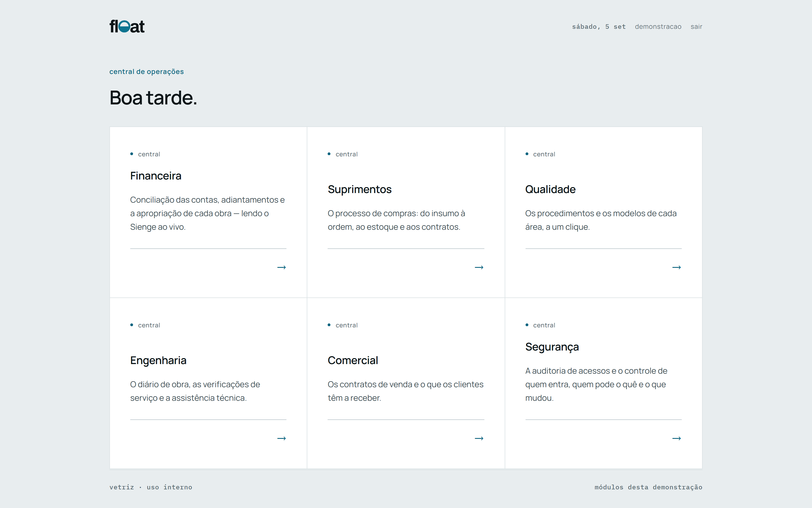Select the Segurança card title

pyautogui.click(x=552, y=347)
